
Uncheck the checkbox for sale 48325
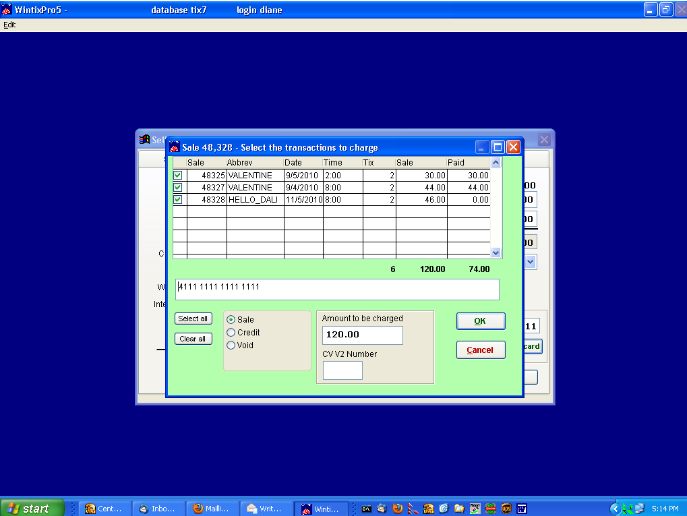178,175
